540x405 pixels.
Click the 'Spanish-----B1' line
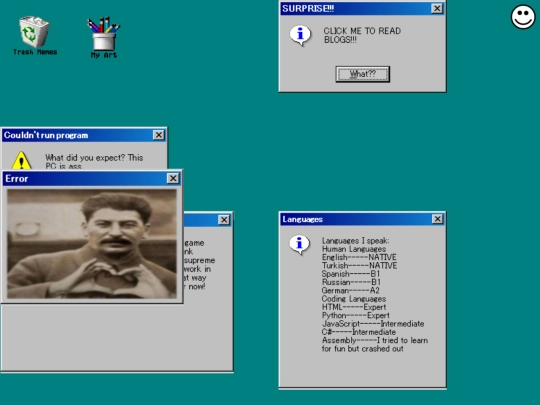point(351,274)
